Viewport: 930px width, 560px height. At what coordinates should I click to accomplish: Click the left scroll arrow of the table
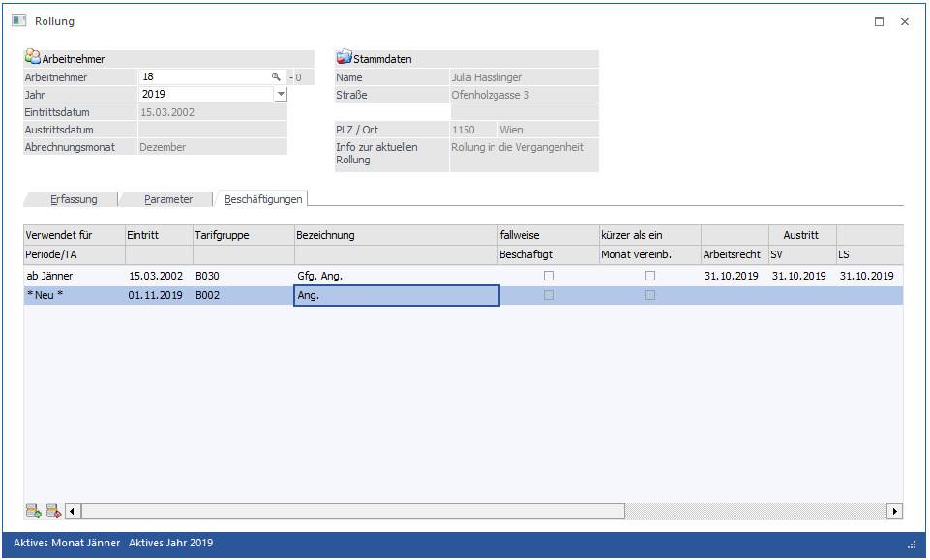point(73,511)
